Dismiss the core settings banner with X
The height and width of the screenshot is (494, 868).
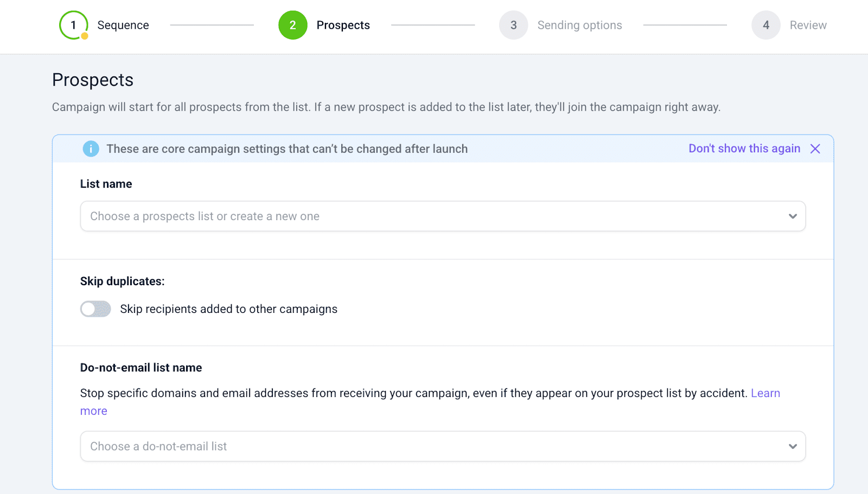815,149
